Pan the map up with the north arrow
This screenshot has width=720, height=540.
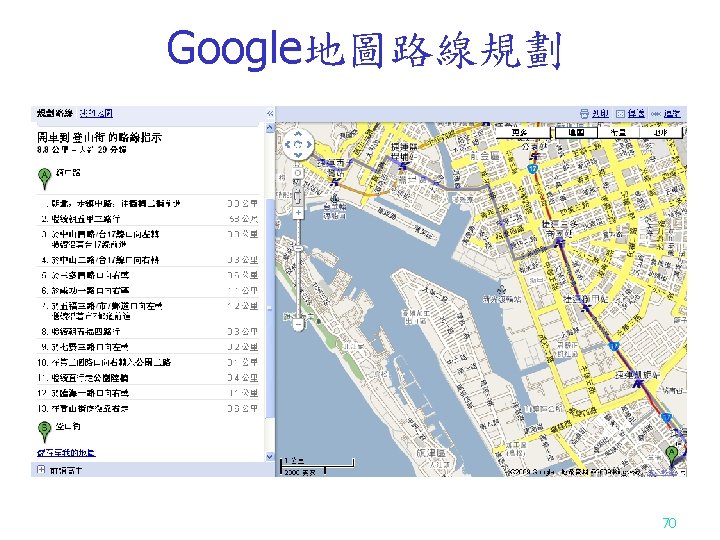click(298, 134)
